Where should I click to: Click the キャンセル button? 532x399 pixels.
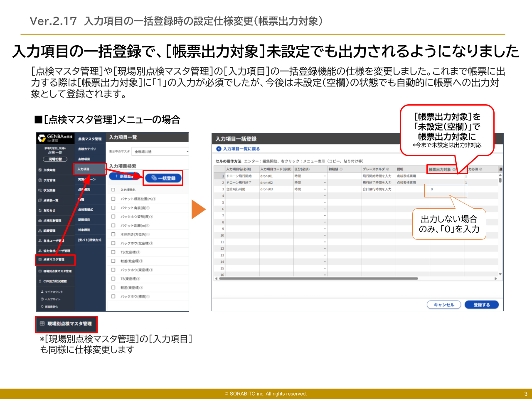pyautogui.click(x=444, y=305)
